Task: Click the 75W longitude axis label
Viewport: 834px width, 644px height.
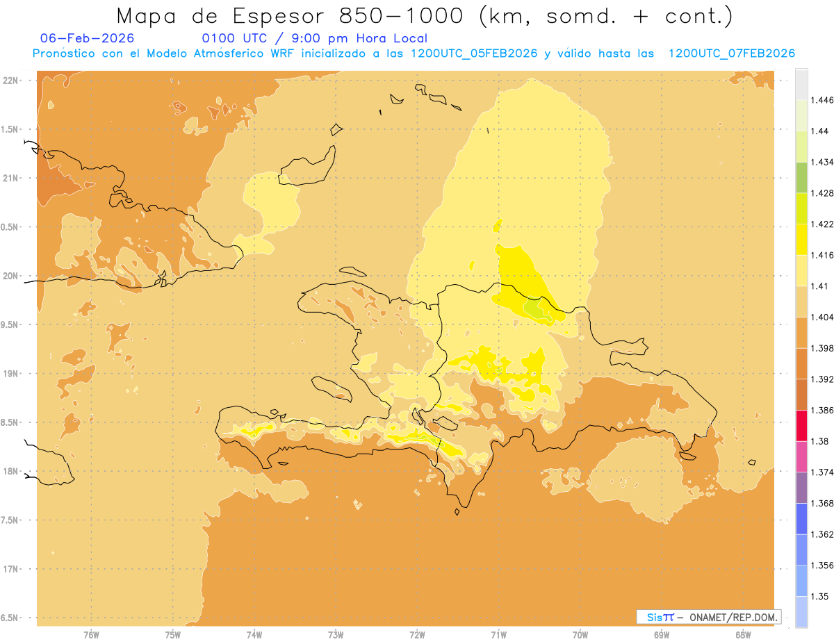Action: tap(172, 636)
